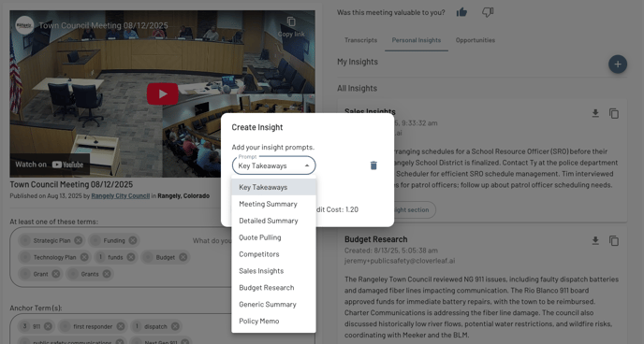Click the My Insights heading

[358, 62]
